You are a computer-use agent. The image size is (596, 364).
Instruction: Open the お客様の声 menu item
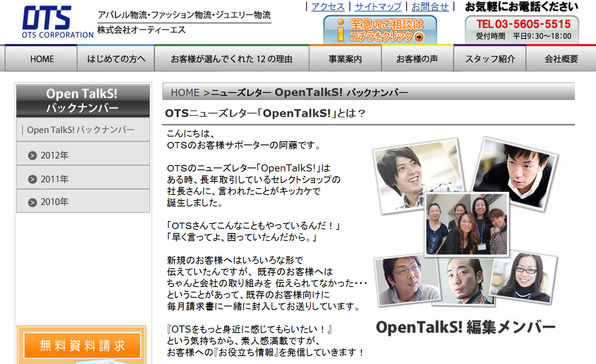[x=417, y=59]
